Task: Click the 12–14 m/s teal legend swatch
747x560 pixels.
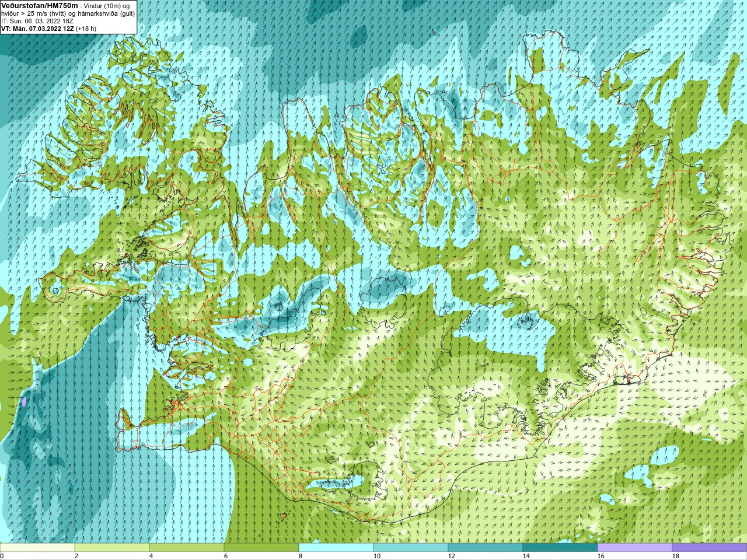Action: point(486,548)
